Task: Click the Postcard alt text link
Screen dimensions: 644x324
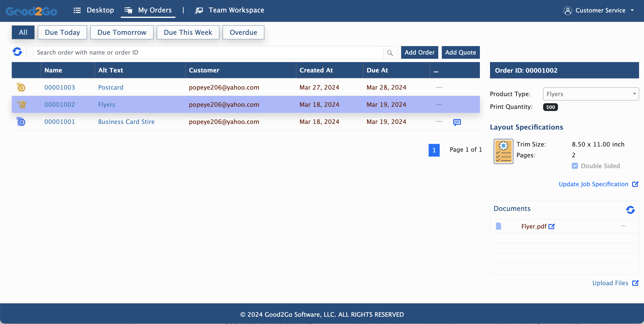Action: pyautogui.click(x=111, y=87)
